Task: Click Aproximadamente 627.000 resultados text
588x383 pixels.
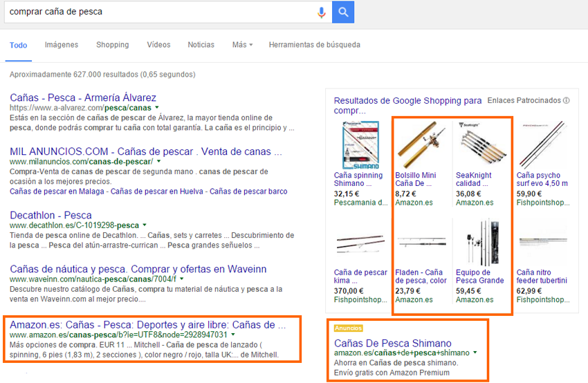Action: [x=102, y=74]
